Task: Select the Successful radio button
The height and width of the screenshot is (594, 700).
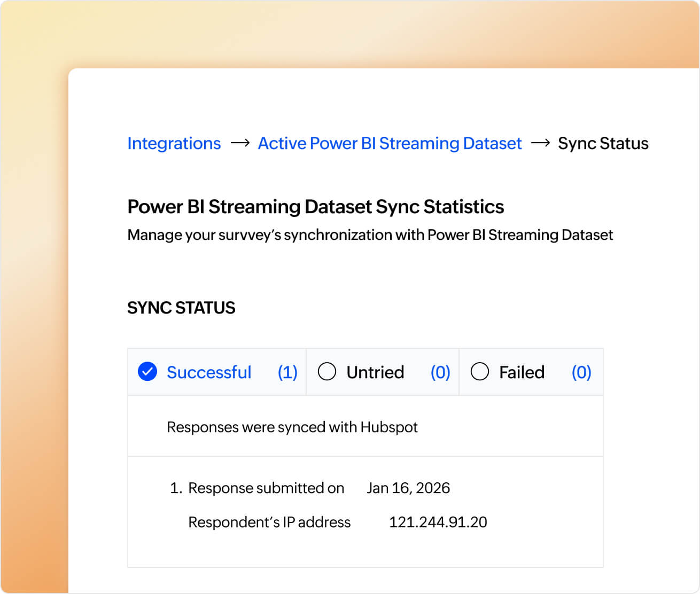Action: (x=147, y=372)
